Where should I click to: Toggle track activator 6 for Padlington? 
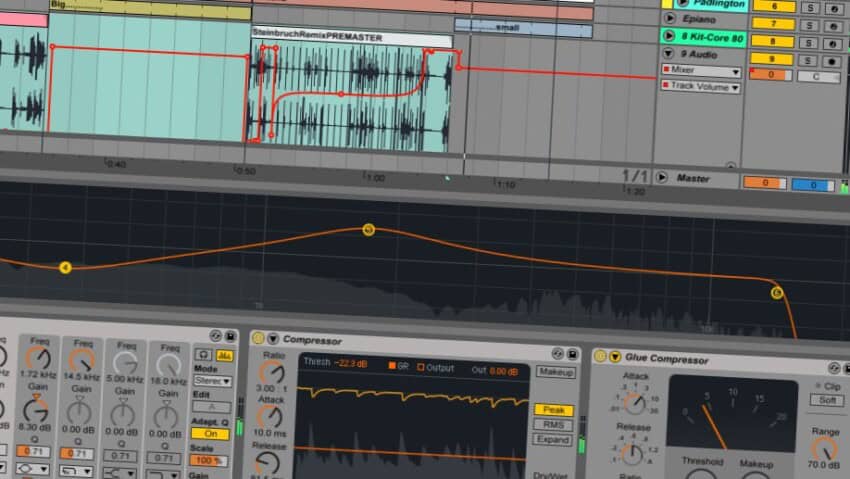tap(774, 5)
